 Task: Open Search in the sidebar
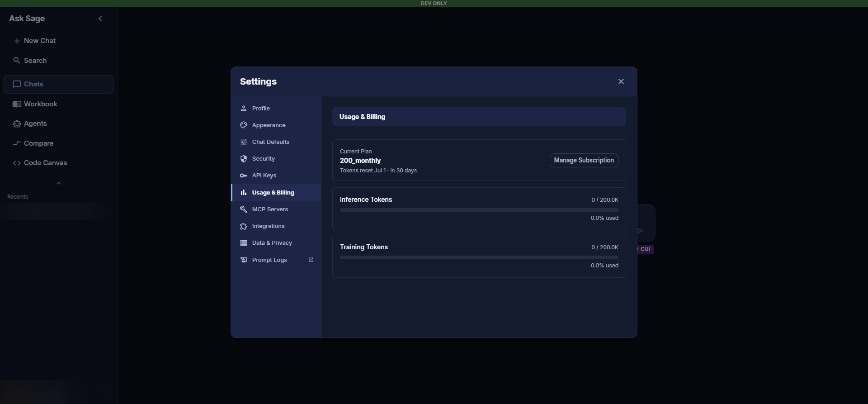(58, 60)
